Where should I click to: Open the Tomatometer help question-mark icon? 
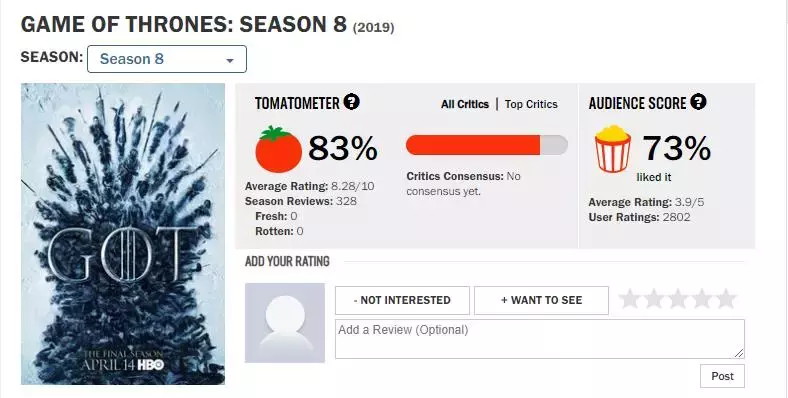tap(351, 102)
